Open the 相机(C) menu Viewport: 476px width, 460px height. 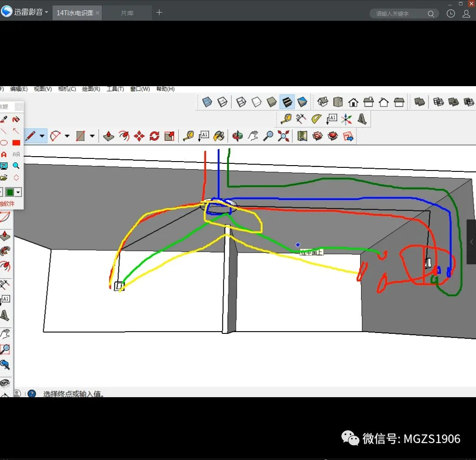(x=67, y=89)
